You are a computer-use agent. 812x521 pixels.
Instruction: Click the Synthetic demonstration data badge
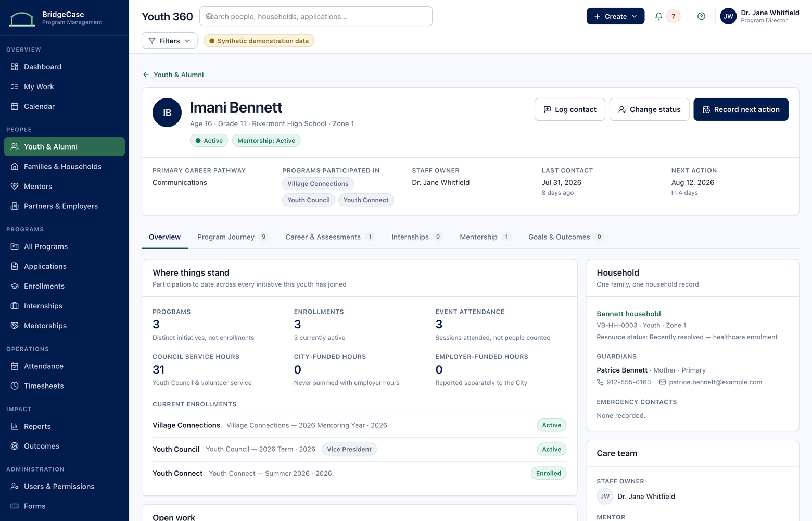pos(259,41)
